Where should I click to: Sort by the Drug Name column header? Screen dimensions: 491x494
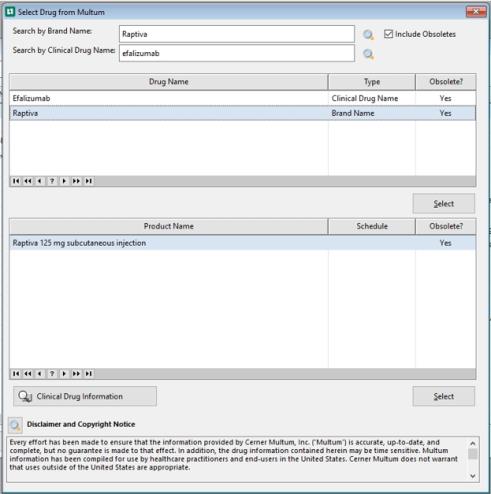click(x=169, y=82)
